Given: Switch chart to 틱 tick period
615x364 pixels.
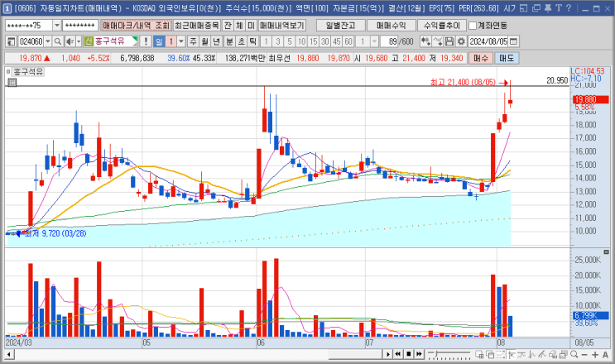Looking at the screenshot, I should point(253,41).
